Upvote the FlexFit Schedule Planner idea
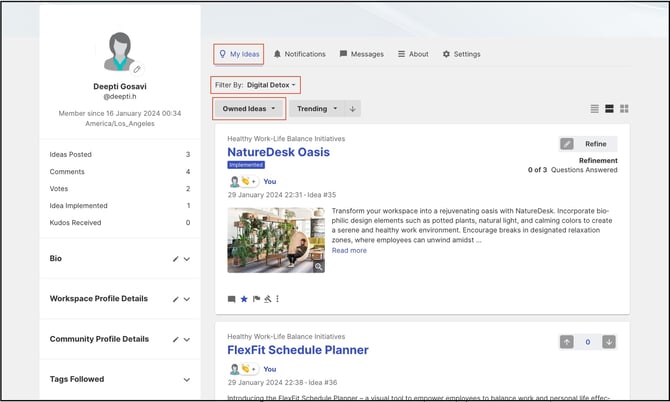This screenshot has width=670, height=402. click(567, 342)
